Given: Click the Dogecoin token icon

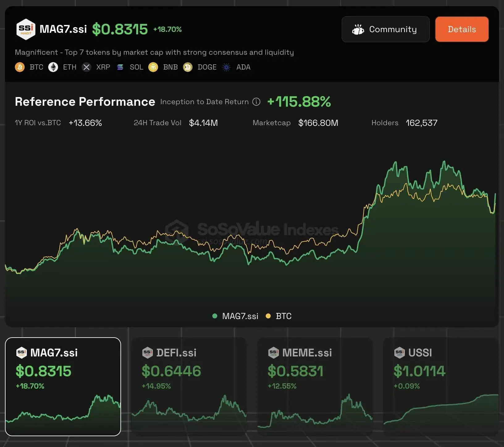Looking at the screenshot, I should (187, 67).
